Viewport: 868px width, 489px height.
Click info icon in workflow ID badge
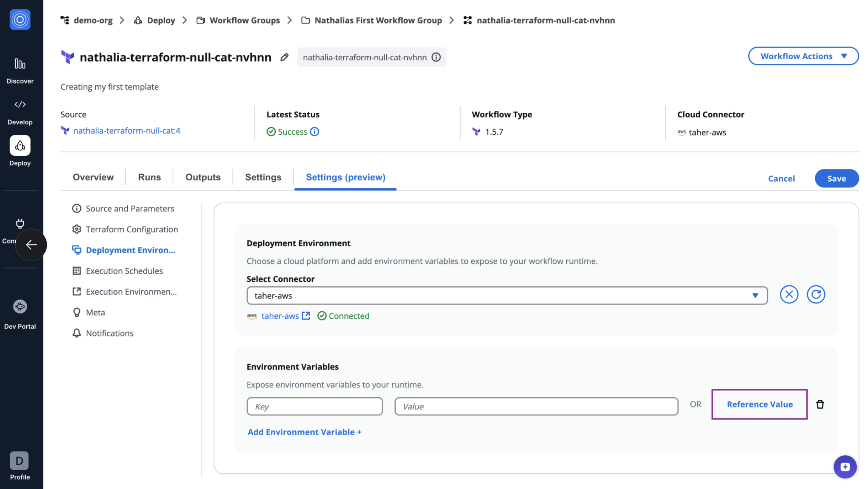(436, 57)
